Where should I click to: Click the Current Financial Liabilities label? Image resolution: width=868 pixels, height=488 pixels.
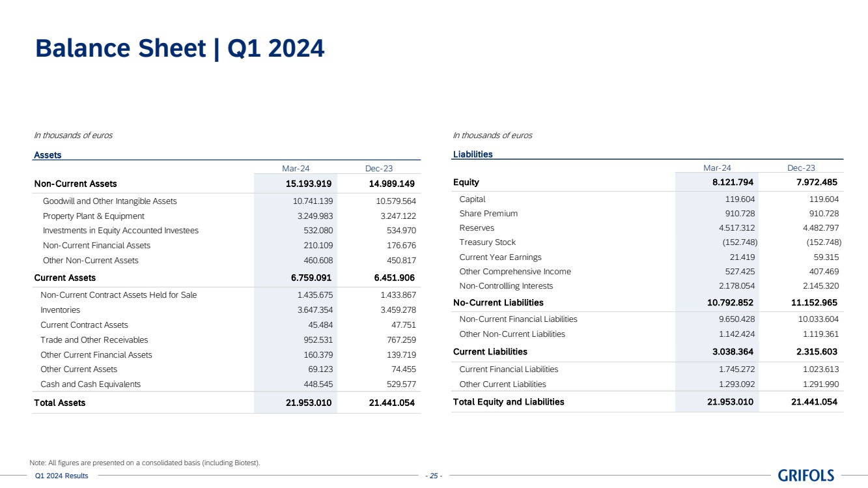click(509, 369)
